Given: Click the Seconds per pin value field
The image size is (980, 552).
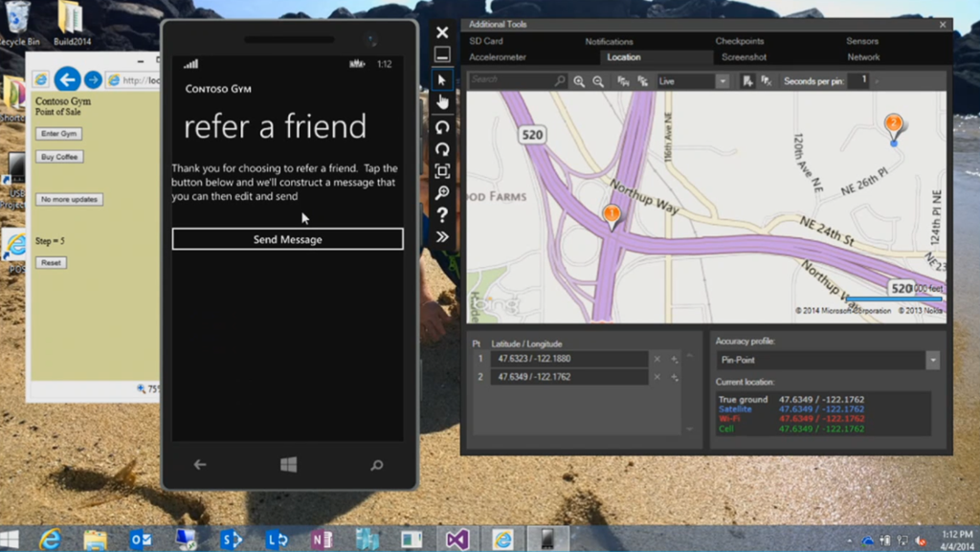Looking at the screenshot, I should (x=858, y=80).
